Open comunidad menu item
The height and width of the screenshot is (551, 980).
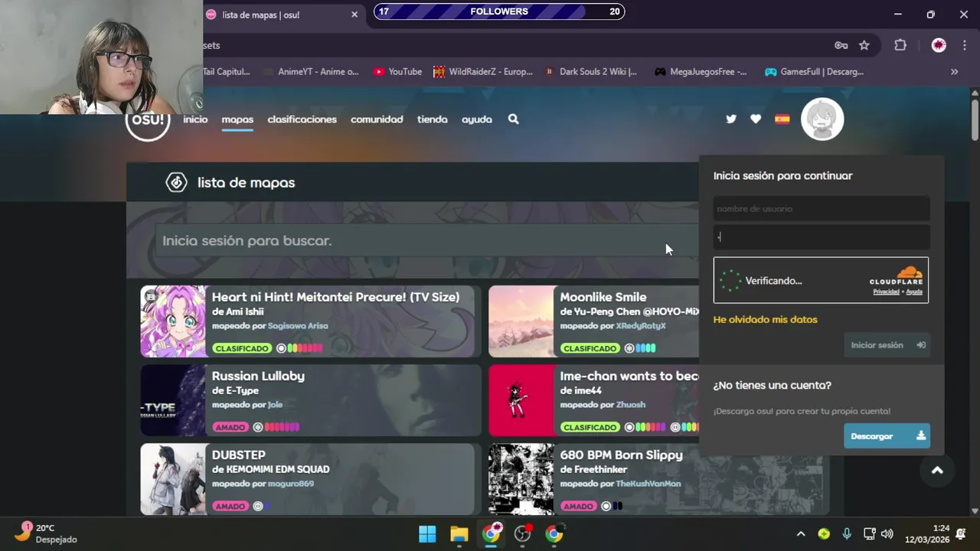pos(377,119)
